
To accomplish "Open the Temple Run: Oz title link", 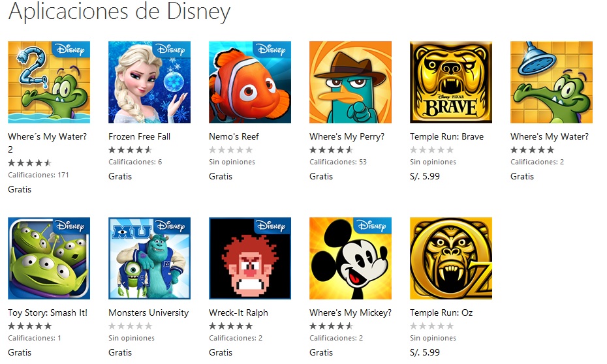I will (441, 312).
